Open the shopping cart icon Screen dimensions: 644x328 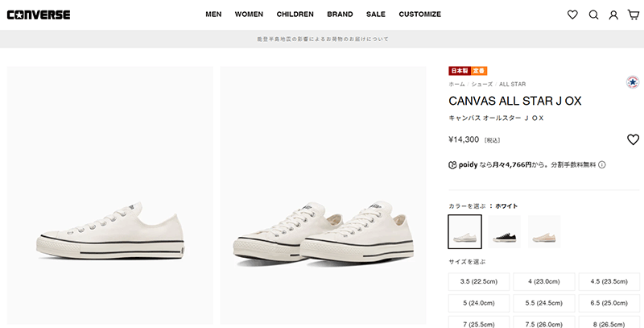coord(634,15)
